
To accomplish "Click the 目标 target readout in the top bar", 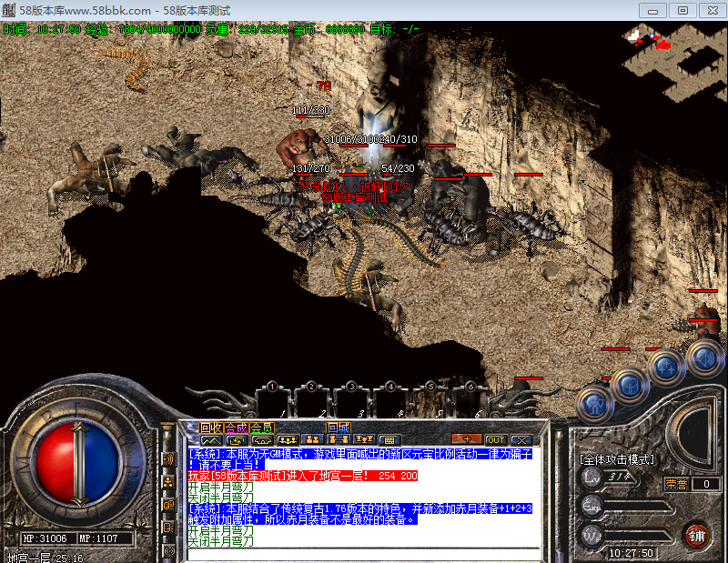I will point(394,29).
